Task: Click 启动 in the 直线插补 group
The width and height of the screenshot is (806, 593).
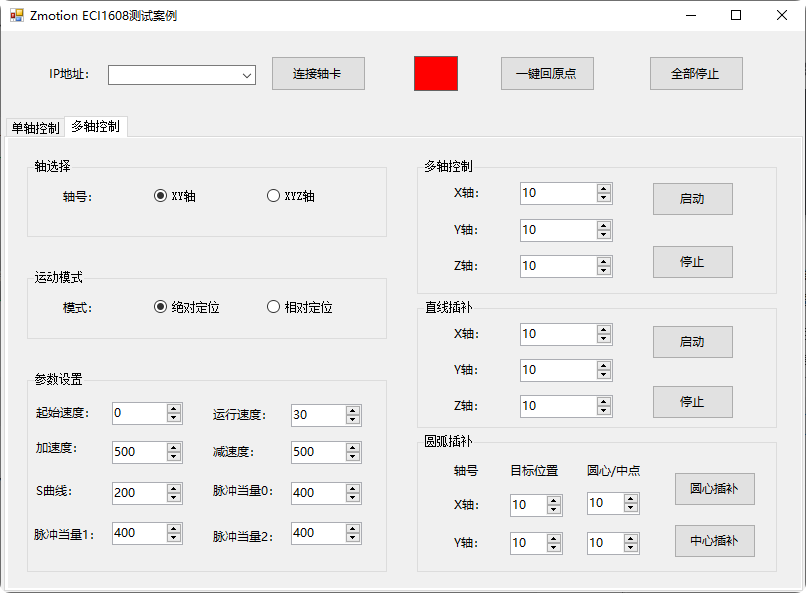Action: click(692, 342)
